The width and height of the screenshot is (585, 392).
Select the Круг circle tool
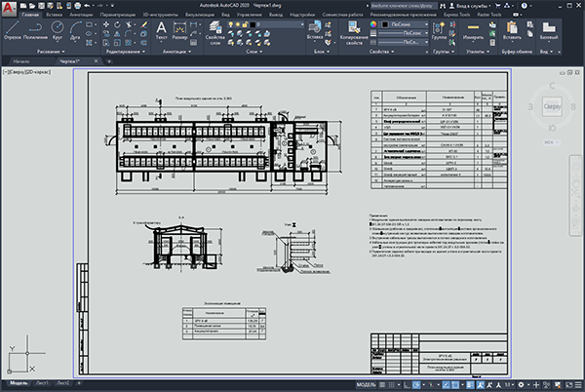[58, 30]
